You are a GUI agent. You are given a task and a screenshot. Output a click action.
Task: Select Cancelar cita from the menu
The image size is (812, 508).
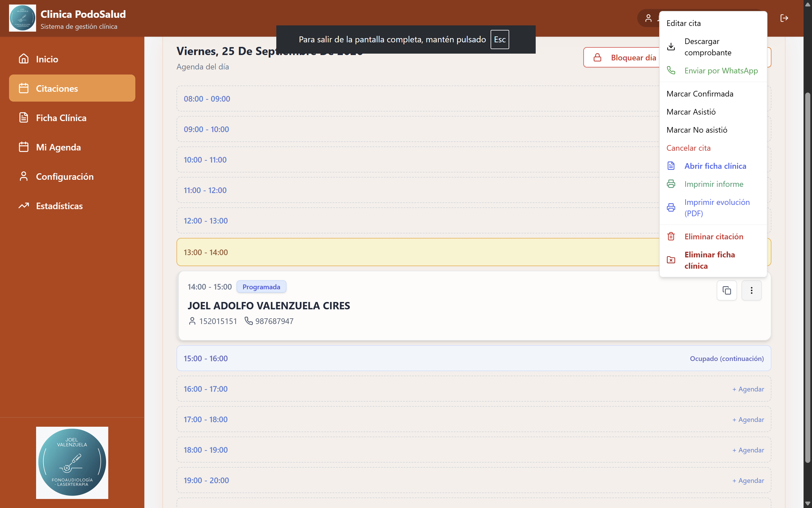713,148
